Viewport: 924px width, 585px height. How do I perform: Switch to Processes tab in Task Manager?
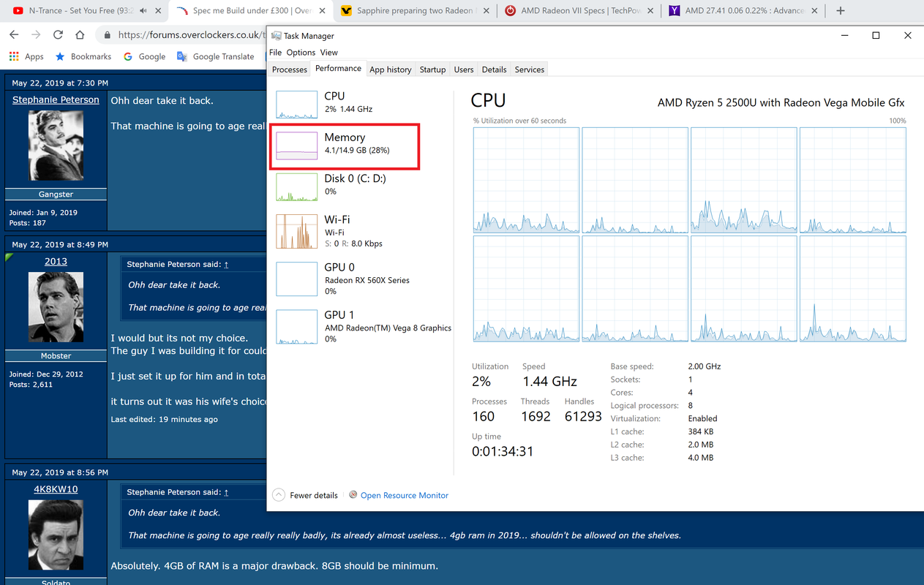pos(290,69)
